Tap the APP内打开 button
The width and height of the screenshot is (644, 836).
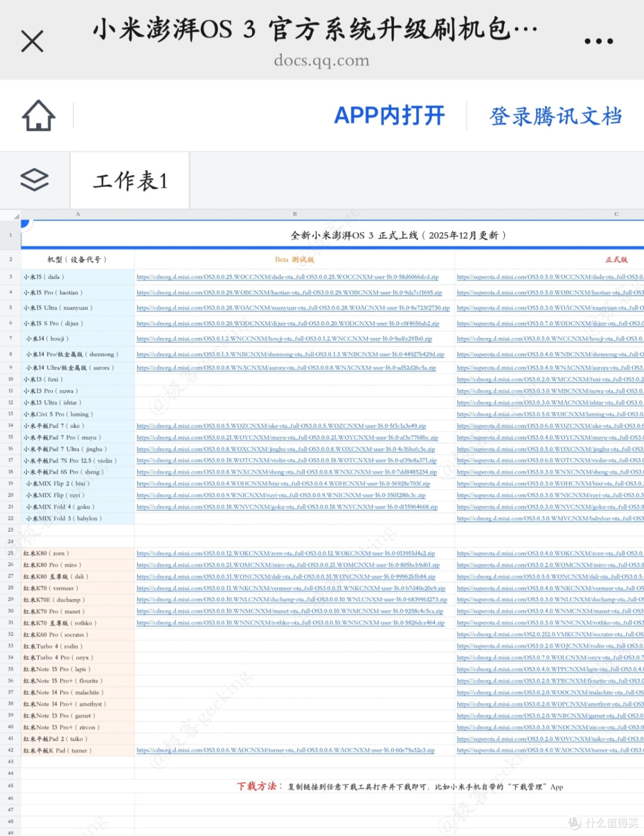389,115
